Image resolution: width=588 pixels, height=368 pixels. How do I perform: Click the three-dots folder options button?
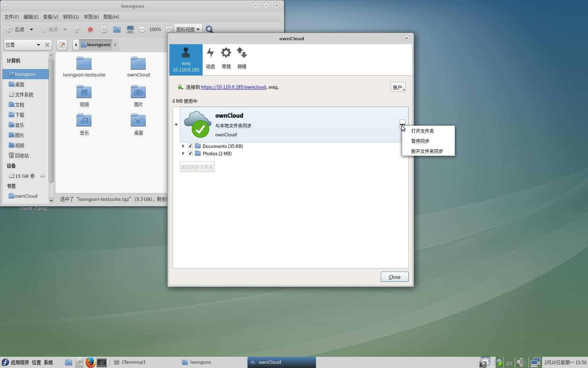pos(402,124)
